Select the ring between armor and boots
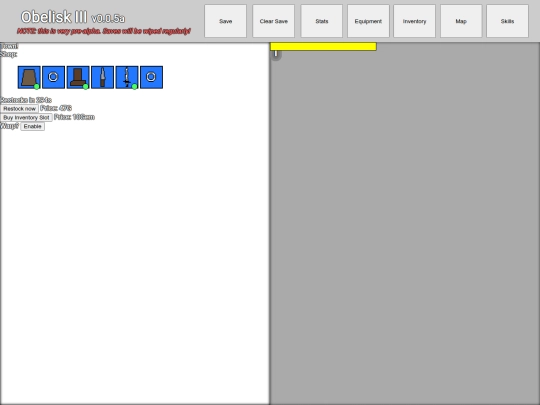The image size is (540, 405). pyautogui.click(x=53, y=77)
